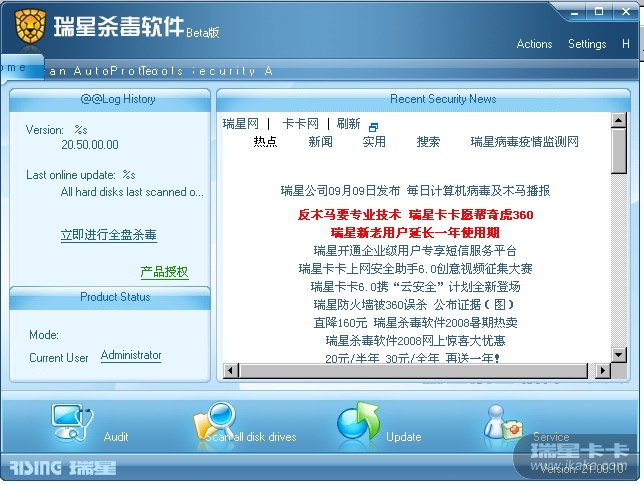Click the RISING 瑞星 footer logo

63,468
